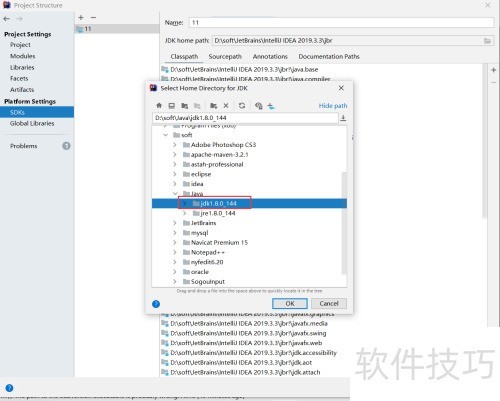The image size is (500, 401).
Task: Click the folder tree vertical scrollbar
Action: (x=344, y=223)
